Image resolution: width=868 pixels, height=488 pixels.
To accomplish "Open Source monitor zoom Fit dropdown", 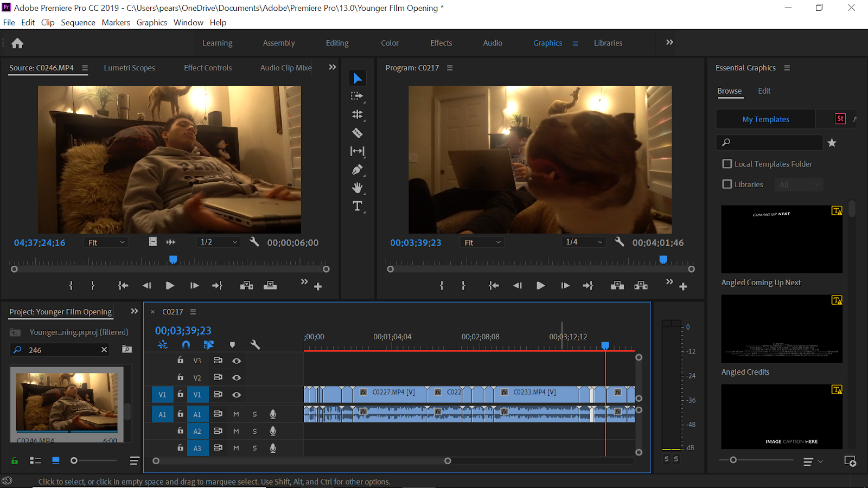I will [x=106, y=242].
